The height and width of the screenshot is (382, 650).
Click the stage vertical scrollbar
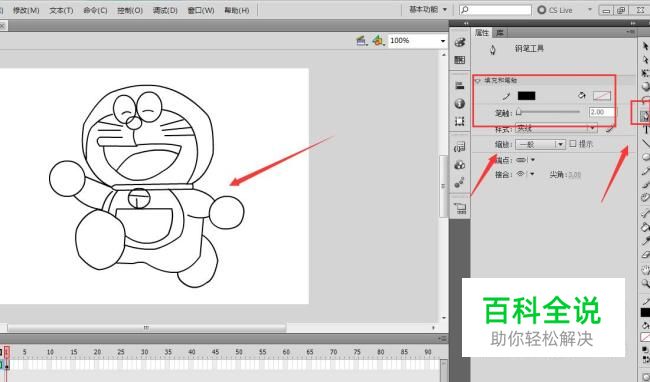(x=443, y=186)
